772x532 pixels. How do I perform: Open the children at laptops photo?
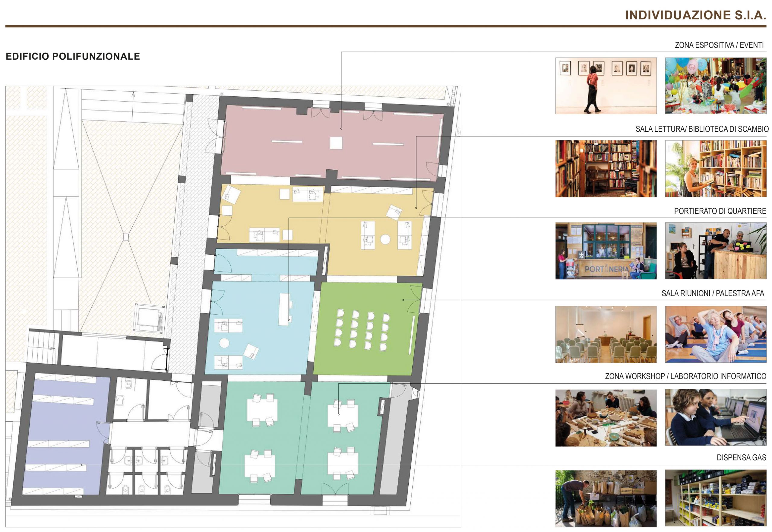pyautogui.click(x=716, y=417)
